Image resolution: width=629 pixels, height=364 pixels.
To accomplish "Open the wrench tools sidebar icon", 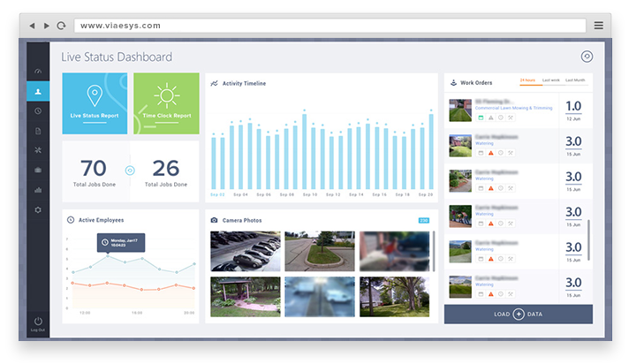I will (x=38, y=150).
